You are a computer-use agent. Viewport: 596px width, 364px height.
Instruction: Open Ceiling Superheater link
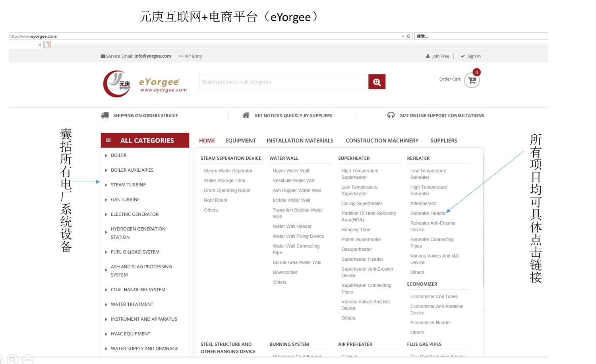coord(362,203)
